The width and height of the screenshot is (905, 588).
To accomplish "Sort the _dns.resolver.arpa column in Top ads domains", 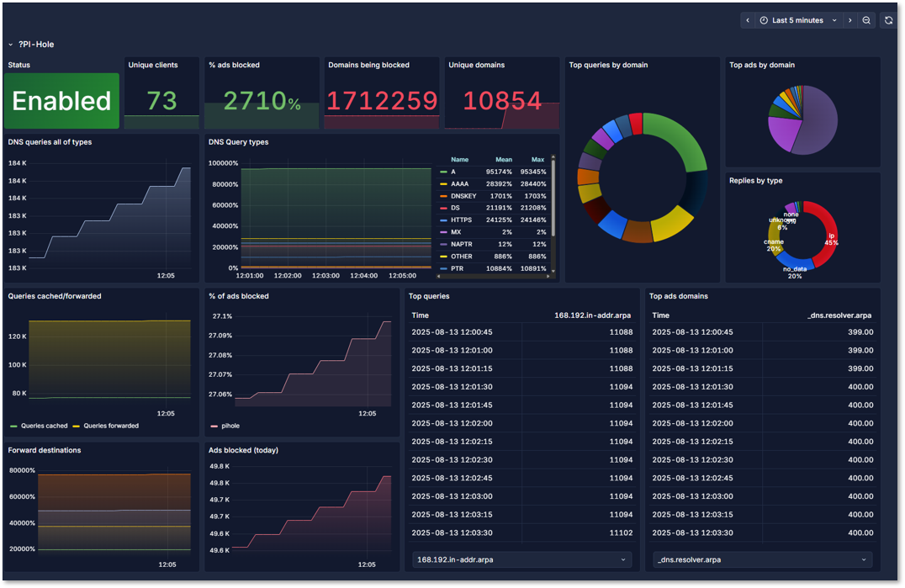I will 839,315.
